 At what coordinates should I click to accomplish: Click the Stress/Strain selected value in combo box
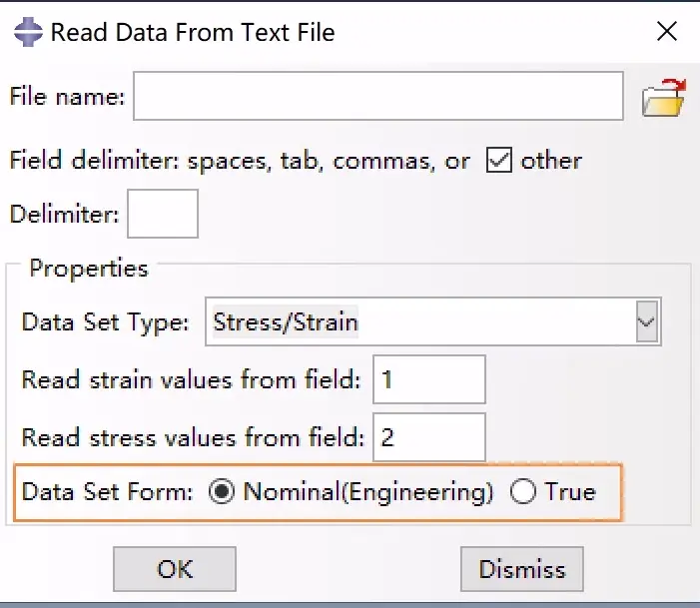286,321
